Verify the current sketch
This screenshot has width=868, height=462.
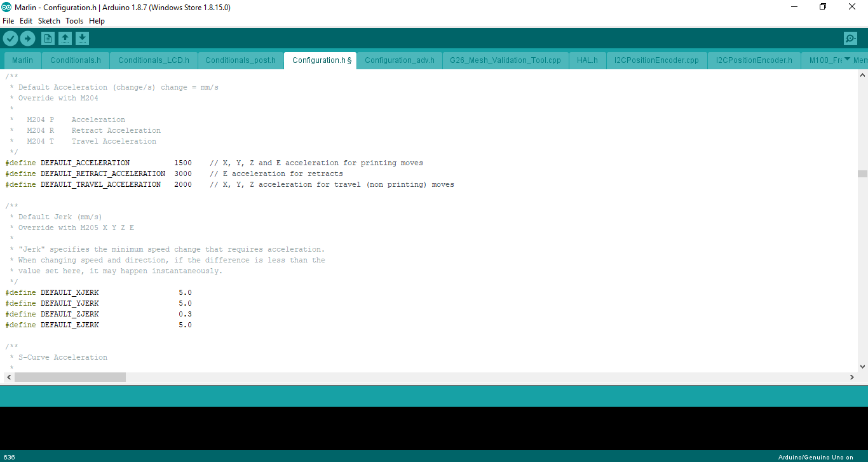10,38
